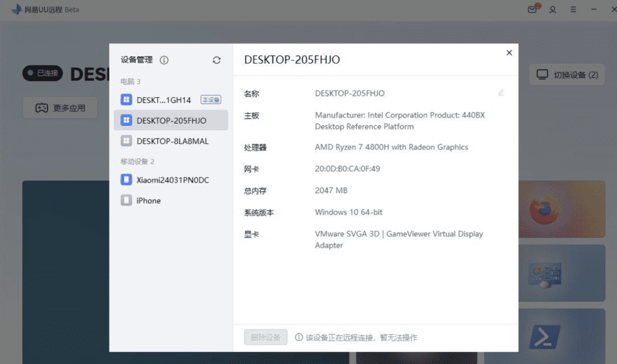
Task: Click the MAC address 20:0D:B0:CA:0F:49
Action: (x=348, y=169)
